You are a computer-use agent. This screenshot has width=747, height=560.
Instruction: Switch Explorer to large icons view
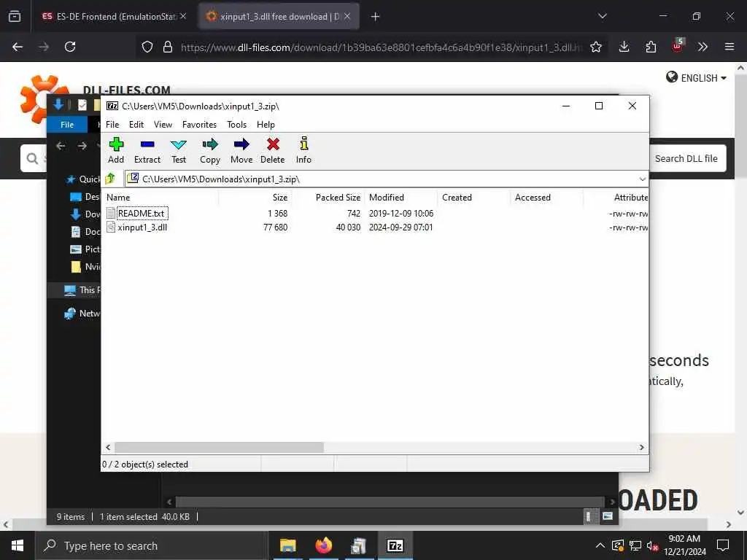point(608,516)
